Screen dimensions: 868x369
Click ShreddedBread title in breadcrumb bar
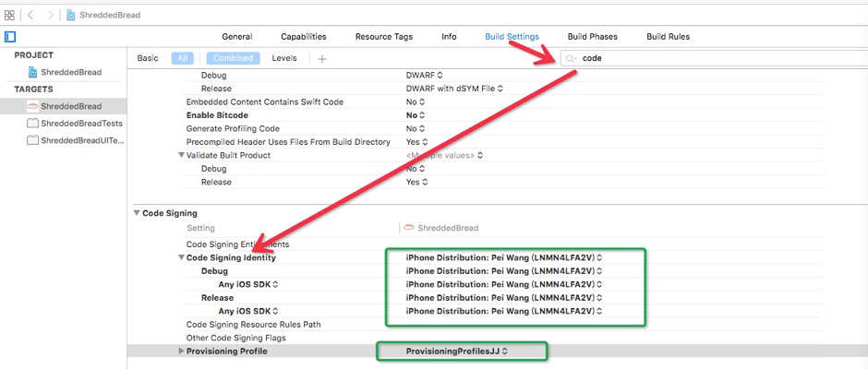point(110,15)
